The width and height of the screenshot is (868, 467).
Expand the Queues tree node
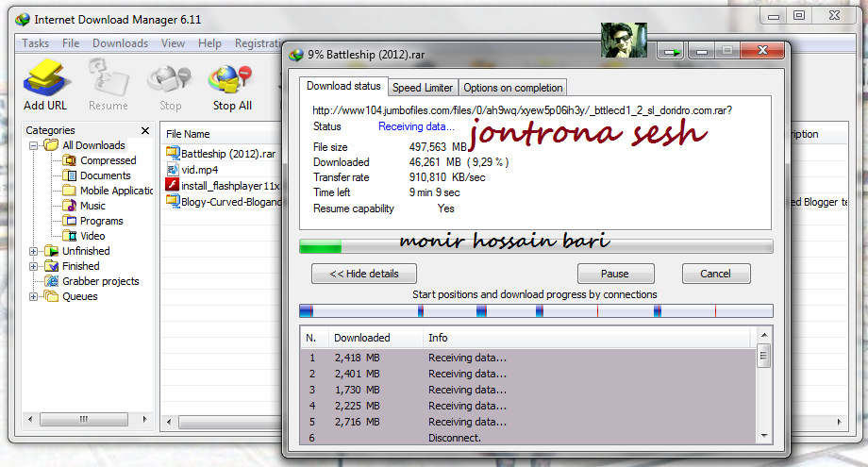[x=33, y=296]
